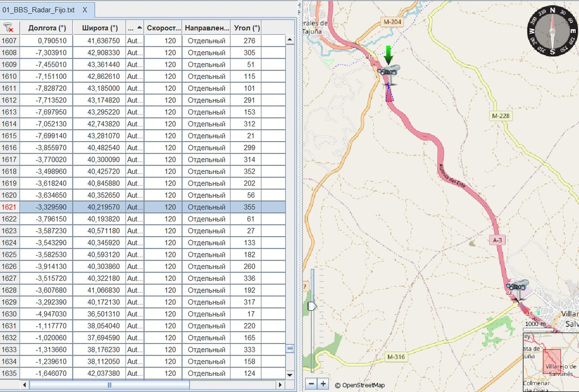The width and height of the screenshot is (579, 392).
Task: Click the compass on the map
Action: (x=552, y=31)
